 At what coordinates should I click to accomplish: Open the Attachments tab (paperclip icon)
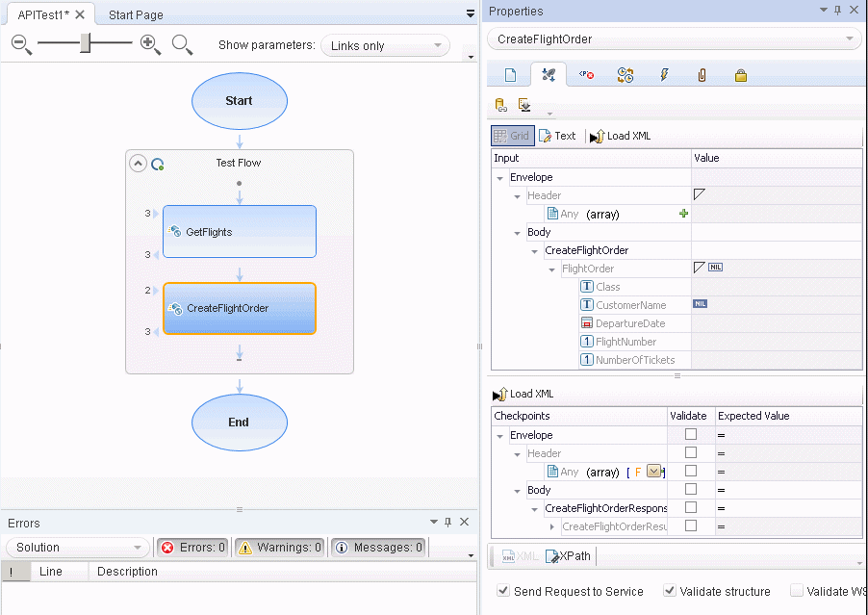point(702,75)
